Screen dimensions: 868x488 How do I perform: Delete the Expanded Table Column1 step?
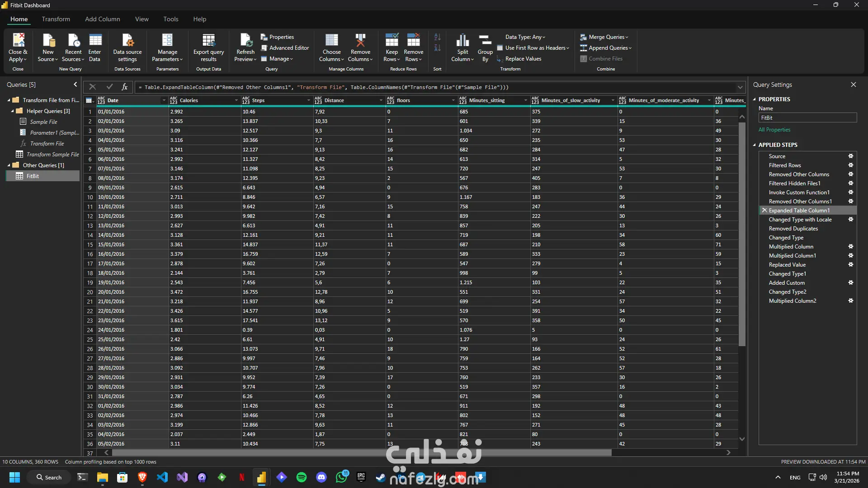[764, 211]
